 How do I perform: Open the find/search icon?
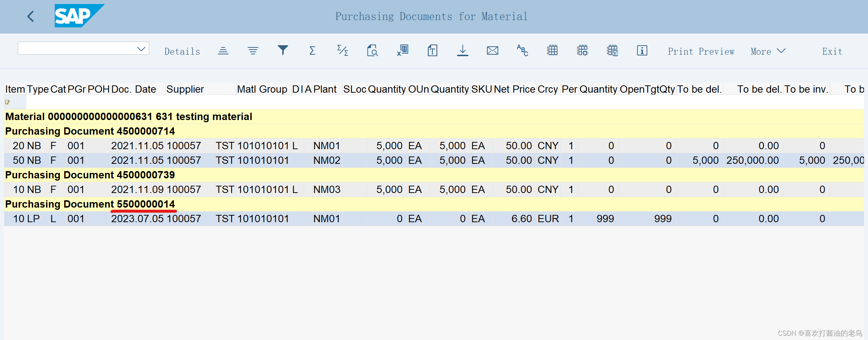(372, 51)
